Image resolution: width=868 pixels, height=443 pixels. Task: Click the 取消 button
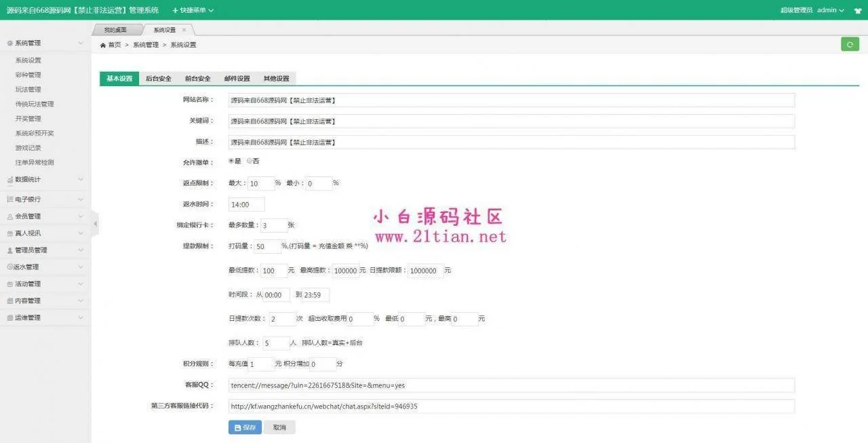coord(279,427)
